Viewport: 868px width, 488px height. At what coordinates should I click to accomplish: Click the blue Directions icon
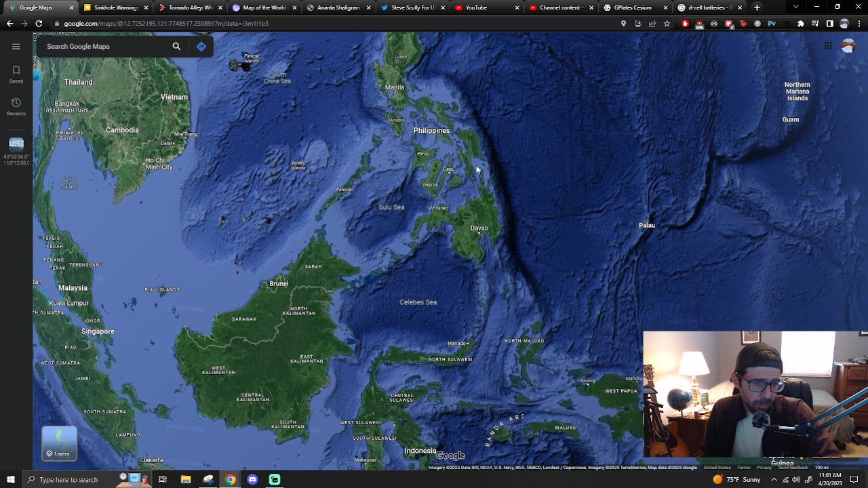[201, 47]
